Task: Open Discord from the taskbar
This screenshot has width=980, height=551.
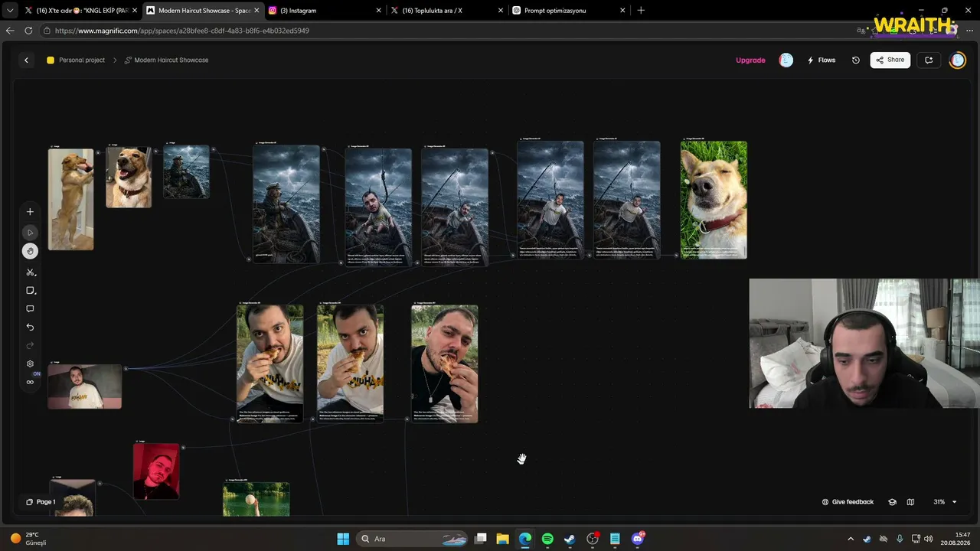Action: coord(638,539)
